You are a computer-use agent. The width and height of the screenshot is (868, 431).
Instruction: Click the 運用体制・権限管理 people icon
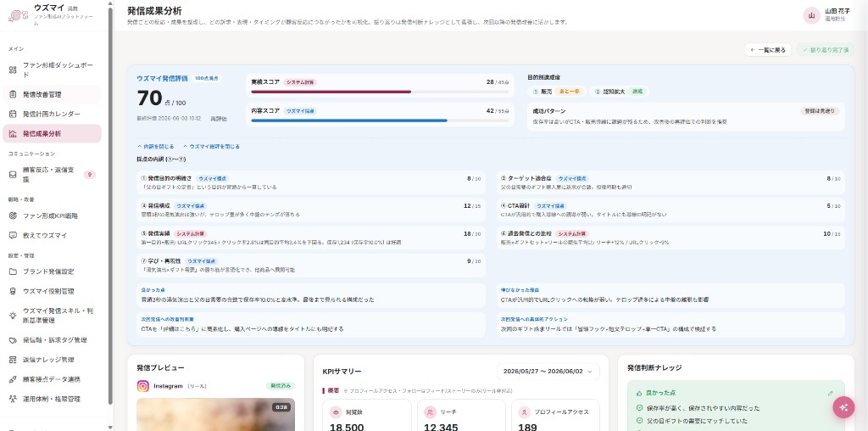point(13,399)
